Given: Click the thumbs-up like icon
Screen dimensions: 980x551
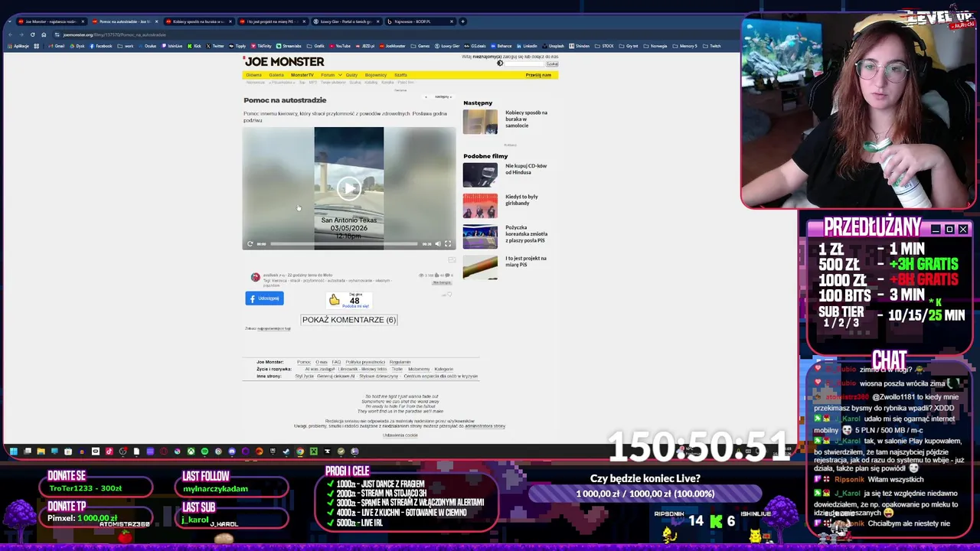Looking at the screenshot, I should [335, 300].
